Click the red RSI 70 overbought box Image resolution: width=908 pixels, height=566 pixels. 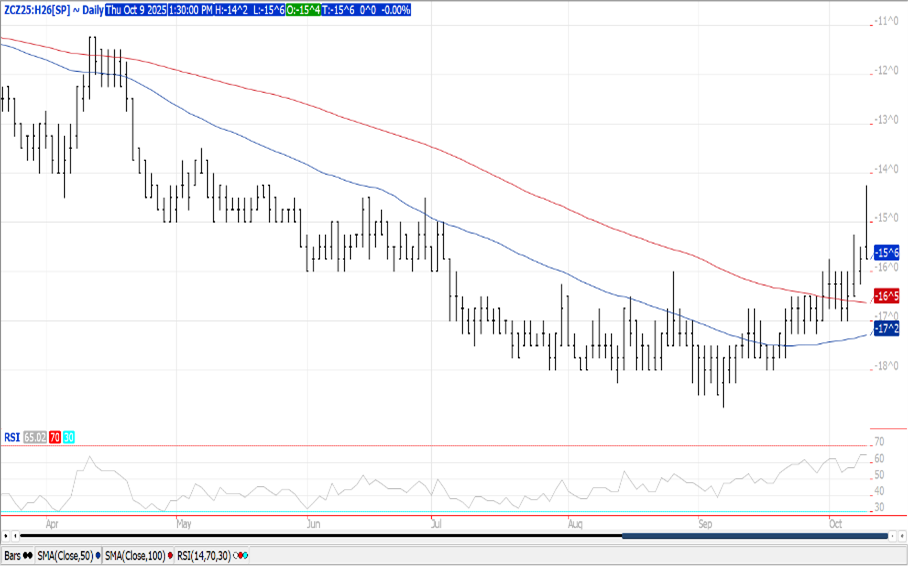click(x=55, y=437)
